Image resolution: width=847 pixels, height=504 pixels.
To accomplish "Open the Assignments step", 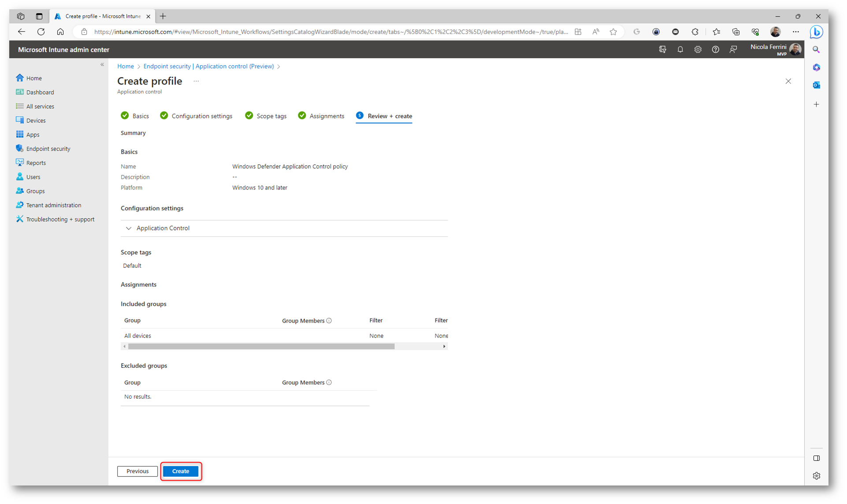I will [321, 116].
